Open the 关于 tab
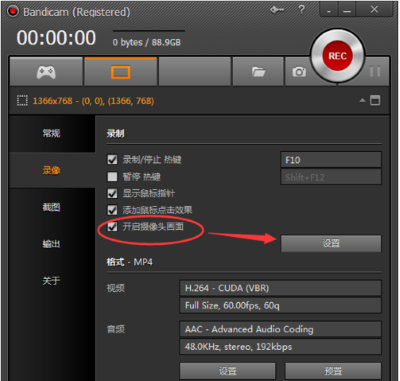The width and height of the screenshot is (400, 381). [x=52, y=281]
